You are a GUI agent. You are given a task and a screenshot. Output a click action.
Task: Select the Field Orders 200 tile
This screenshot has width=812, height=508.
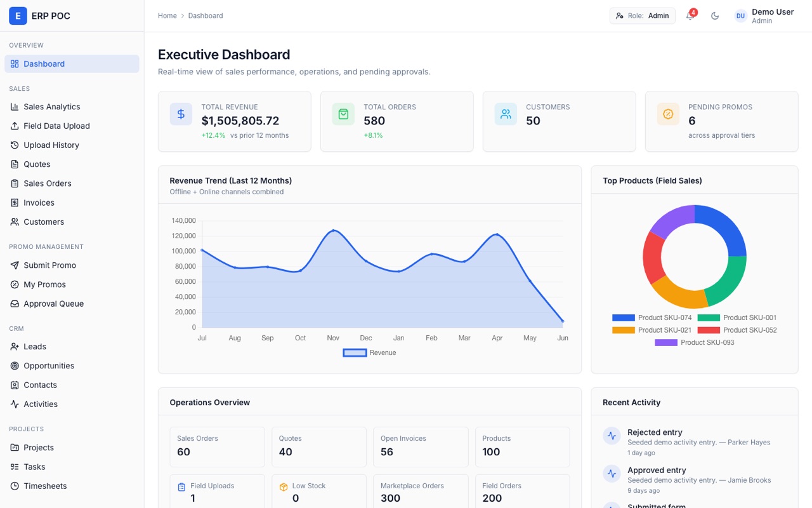point(523,491)
